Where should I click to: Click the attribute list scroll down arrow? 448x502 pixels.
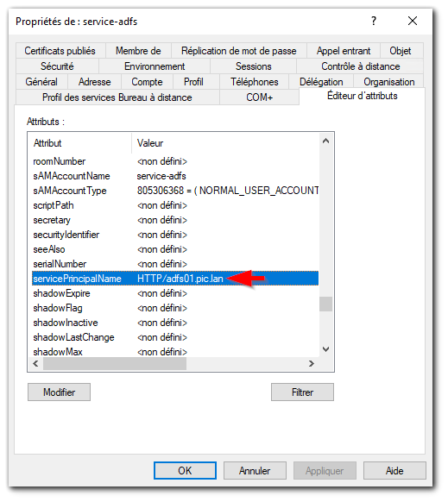point(325,349)
